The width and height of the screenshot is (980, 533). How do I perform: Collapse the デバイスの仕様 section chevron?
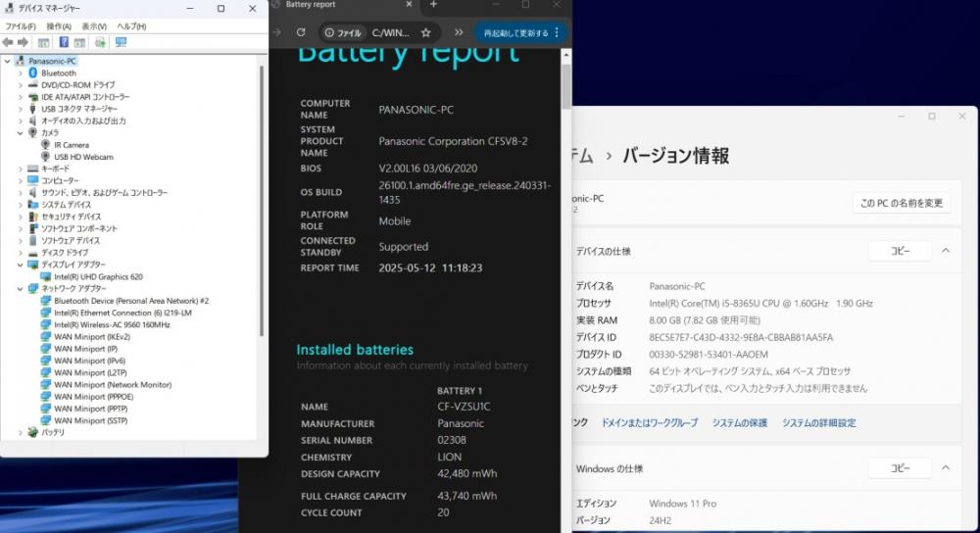tap(946, 251)
